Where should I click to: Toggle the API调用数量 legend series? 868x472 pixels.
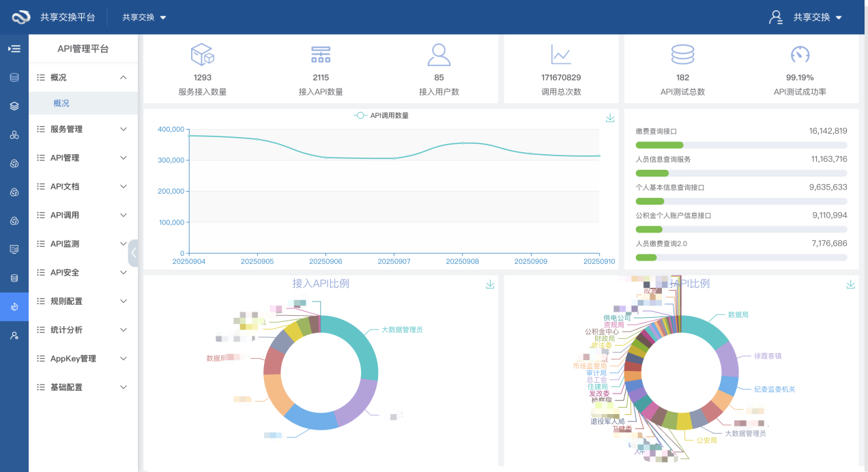coord(381,115)
